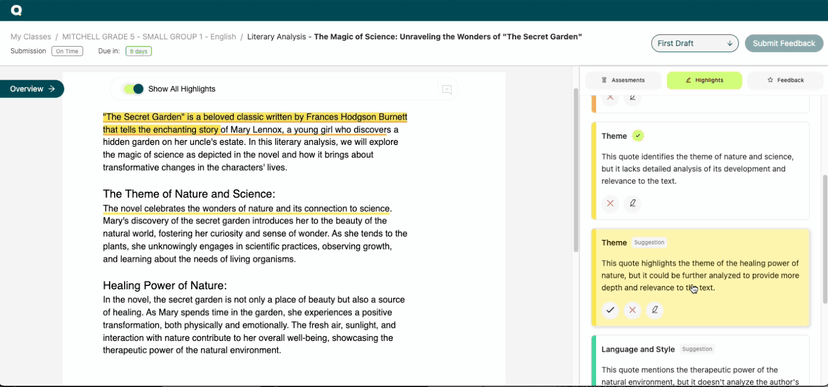The height and width of the screenshot is (387, 828).
Task: Click the 9 days due badge
Action: pos(138,51)
